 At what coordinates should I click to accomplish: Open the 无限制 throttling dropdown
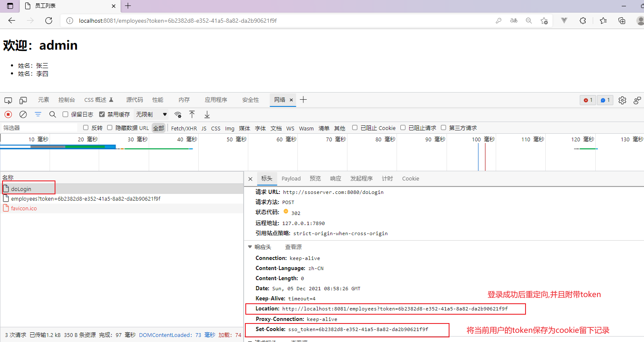pyautogui.click(x=151, y=114)
